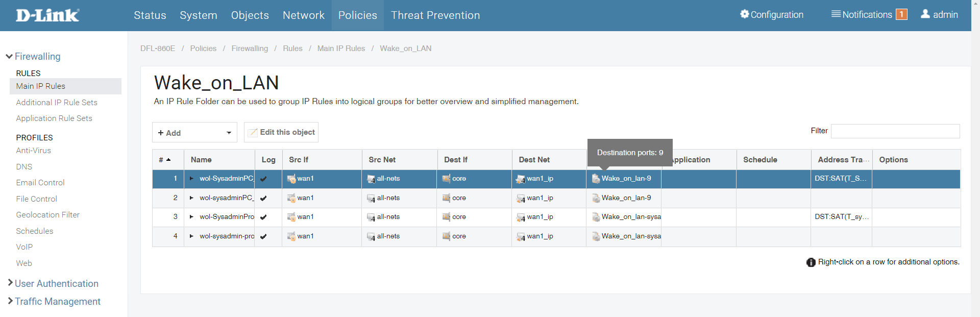Viewport: 980px width, 317px height.
Task: Click the all-nets network icon in row 2
Action: click(x=371, y=199)
